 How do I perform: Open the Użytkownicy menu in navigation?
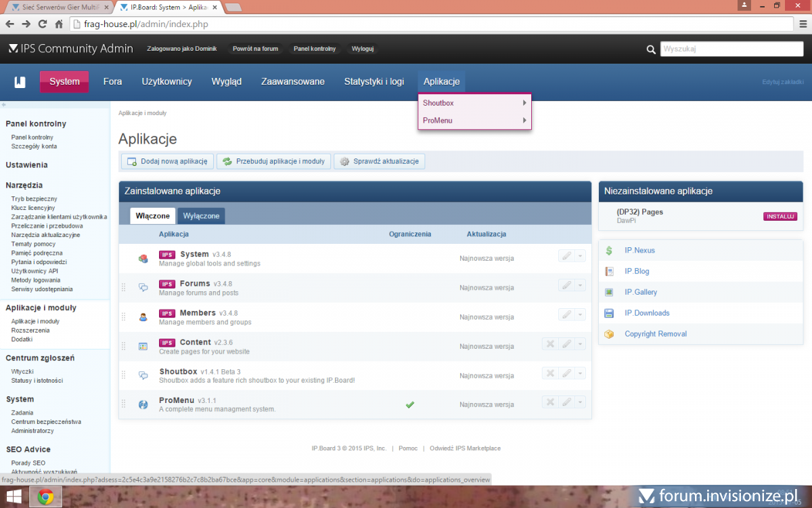(166, 81)
